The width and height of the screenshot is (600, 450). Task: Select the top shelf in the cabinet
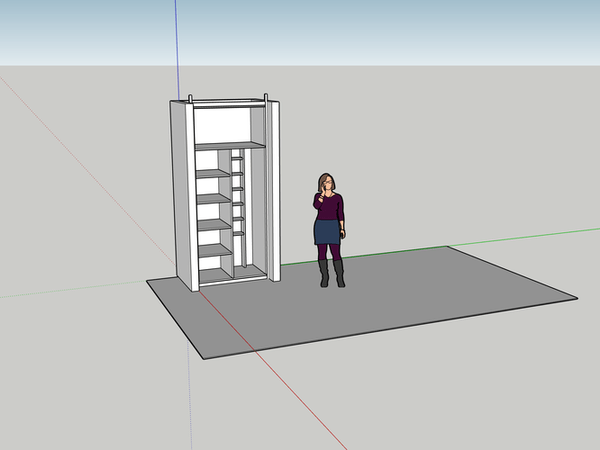[228, 146]
